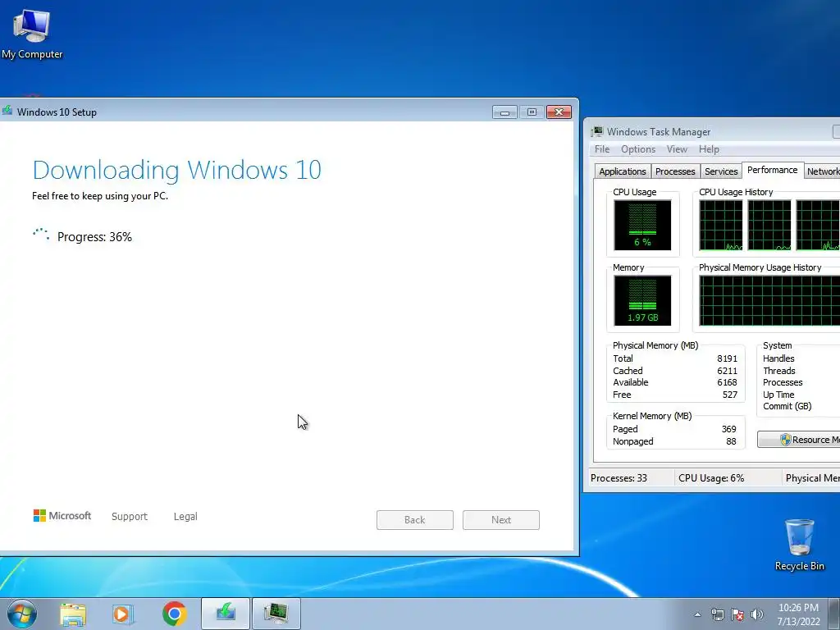Open the clock showing 10:26 PM
The width and height of the screenshot is (840, 630).
pyautogui.click(x=798, y=614)
